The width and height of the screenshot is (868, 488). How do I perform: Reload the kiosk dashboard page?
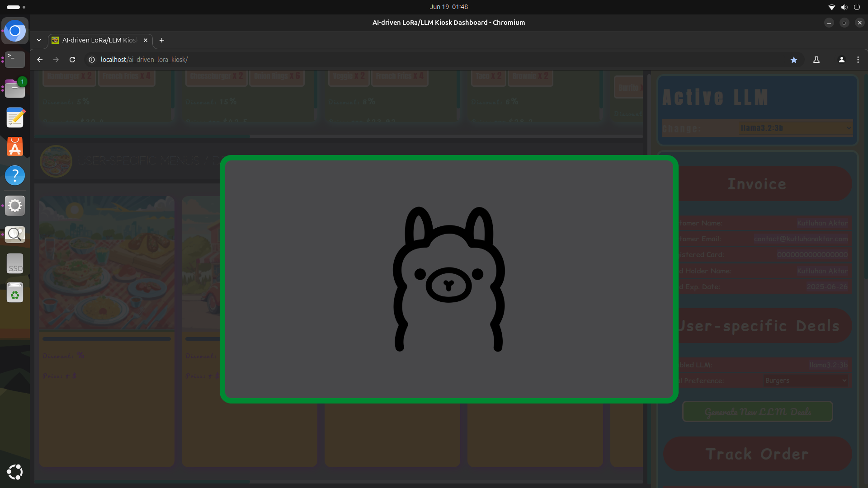coord(72,60)
